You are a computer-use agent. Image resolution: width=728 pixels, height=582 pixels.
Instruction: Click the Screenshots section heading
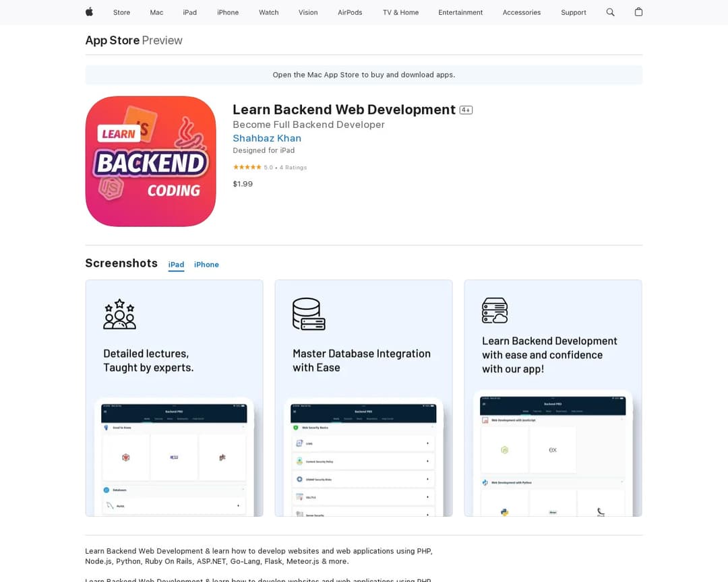[121, 263]
